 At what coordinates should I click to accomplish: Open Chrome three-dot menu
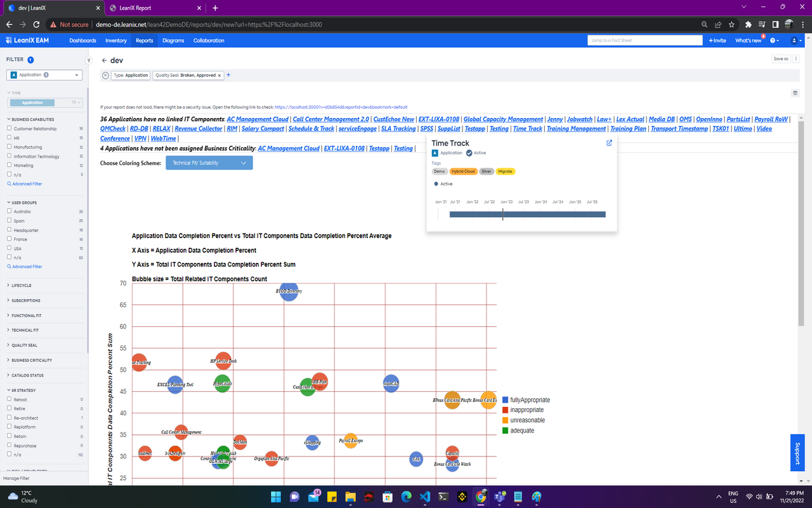click(x=802, y=24)
